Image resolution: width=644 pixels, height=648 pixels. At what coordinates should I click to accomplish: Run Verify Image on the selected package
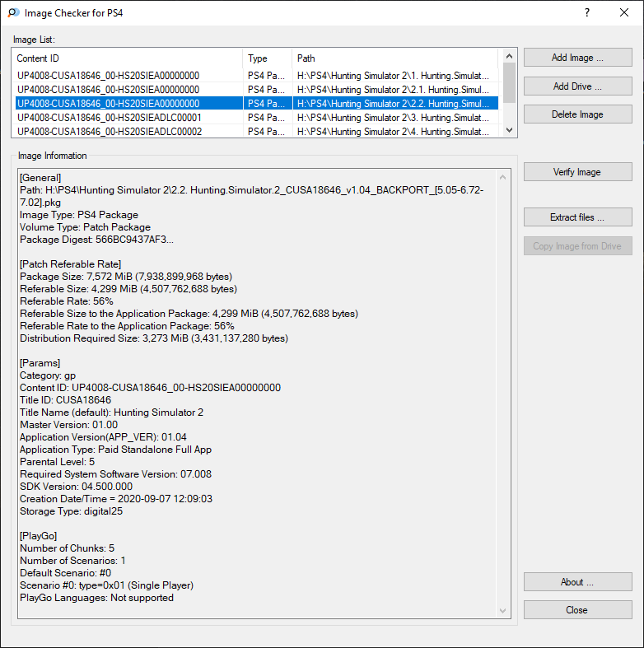pyautogui.click(x=577, y=172)
